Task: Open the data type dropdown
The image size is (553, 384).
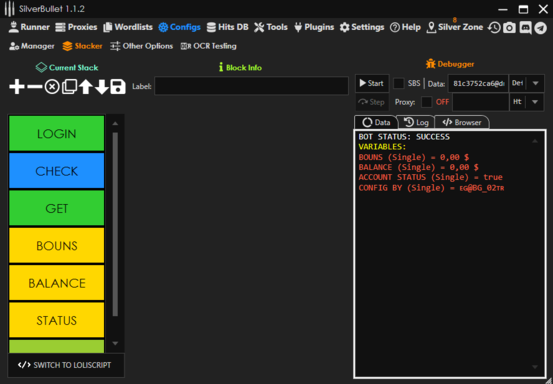Action: click(x=526, y=84)
